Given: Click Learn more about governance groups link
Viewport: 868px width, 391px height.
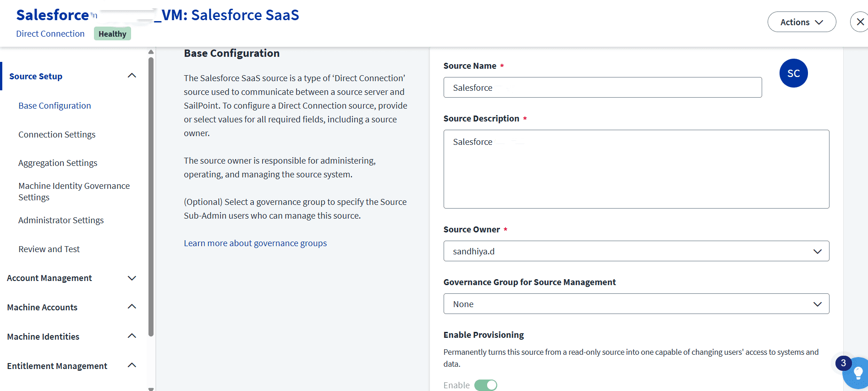Looking at the screenshot, I should coord(255,243).
